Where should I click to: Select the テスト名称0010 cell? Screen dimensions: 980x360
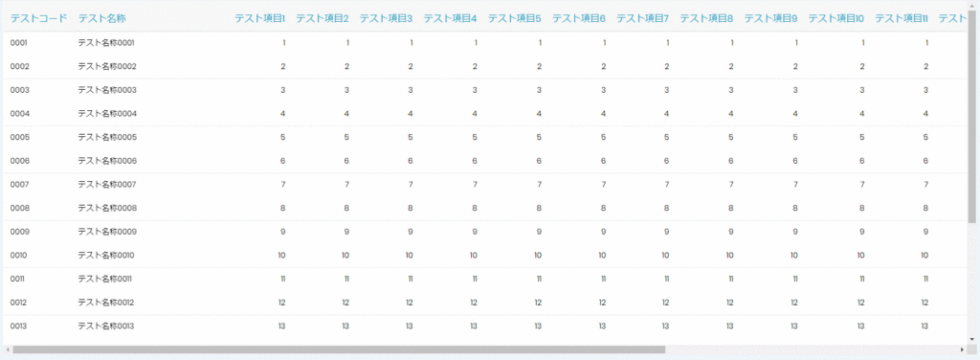pyautogui.click(x=106, y=255)
